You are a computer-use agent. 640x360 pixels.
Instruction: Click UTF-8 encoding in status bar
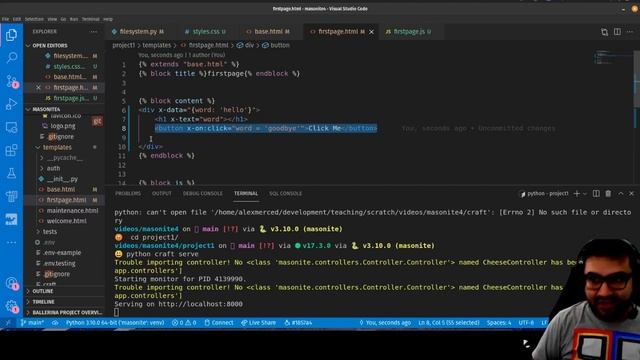526,322
